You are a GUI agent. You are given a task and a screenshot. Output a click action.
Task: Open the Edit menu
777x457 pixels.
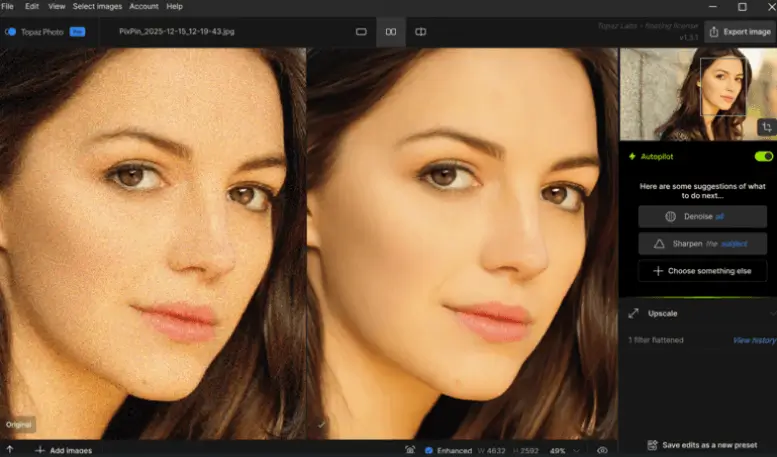point(32,6)
